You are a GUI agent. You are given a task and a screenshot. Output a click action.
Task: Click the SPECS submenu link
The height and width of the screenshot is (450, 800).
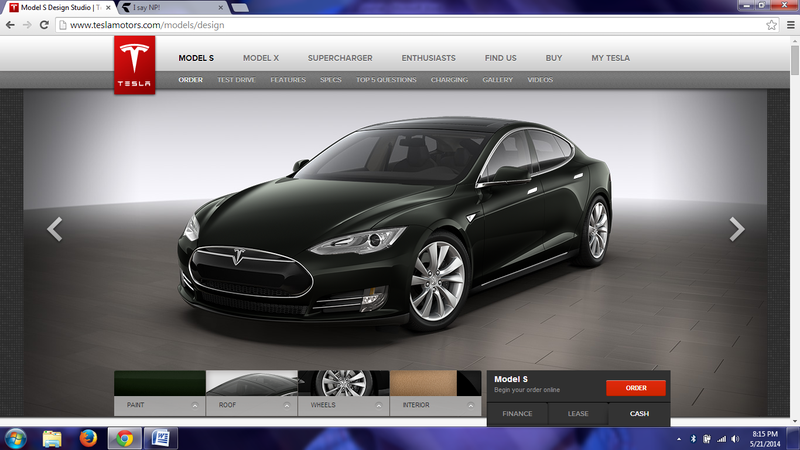[x=331, y=80]
